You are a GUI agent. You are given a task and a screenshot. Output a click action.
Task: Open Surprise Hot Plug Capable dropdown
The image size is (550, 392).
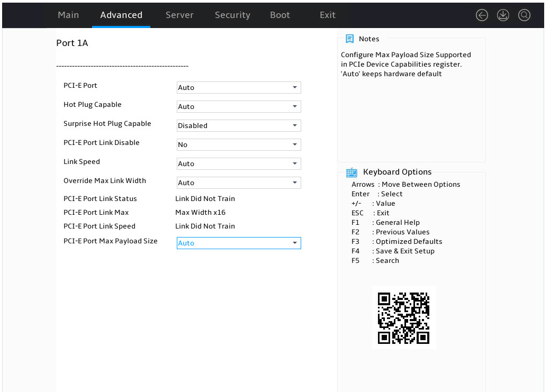(x=239, y=125)
